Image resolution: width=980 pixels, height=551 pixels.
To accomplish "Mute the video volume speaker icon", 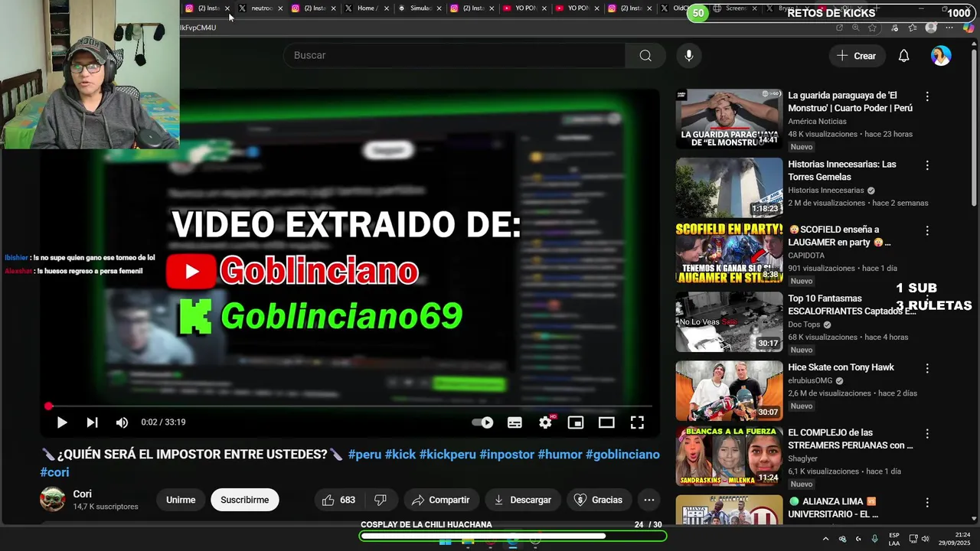I will point(122,422).
